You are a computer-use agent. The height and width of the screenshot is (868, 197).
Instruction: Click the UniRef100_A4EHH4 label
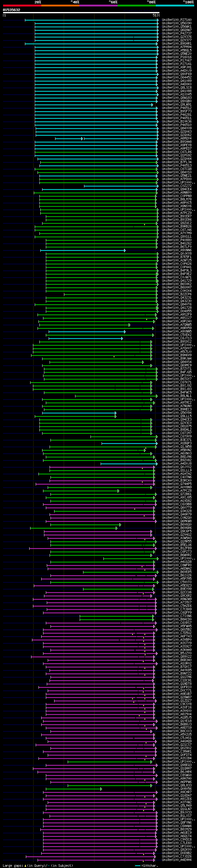pyautogui.click(x=176, y=860)
